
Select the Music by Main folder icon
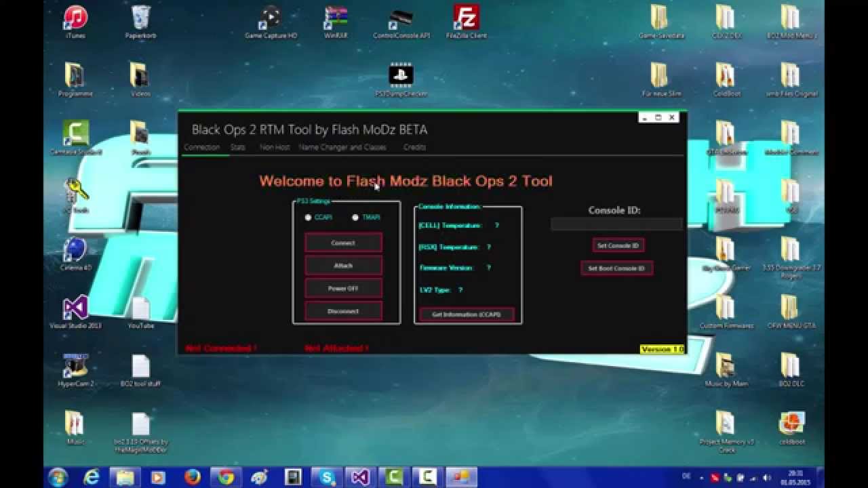[x=726, y=371]
